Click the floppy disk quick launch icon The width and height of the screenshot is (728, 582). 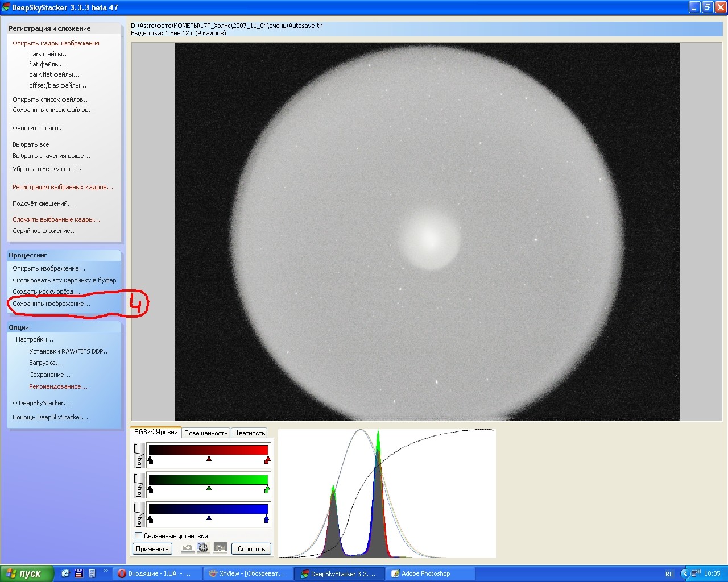coord(78,573)
